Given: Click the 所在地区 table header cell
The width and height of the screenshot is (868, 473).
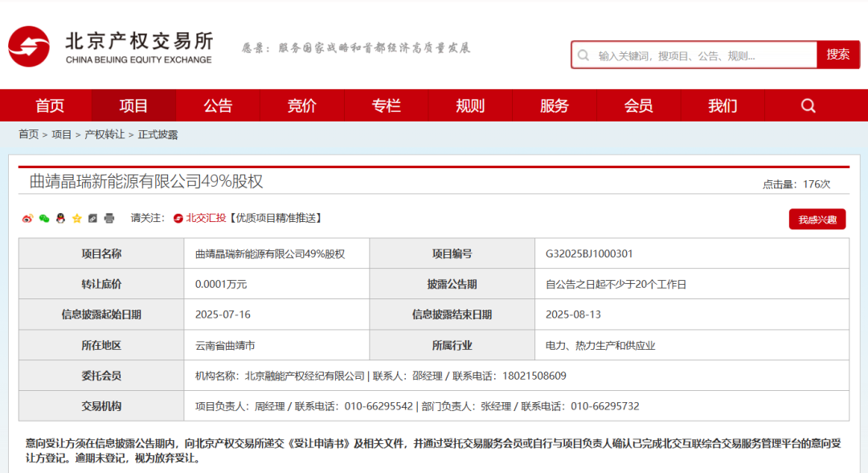Looking at the screenshot, I should [x=101, y=345].
